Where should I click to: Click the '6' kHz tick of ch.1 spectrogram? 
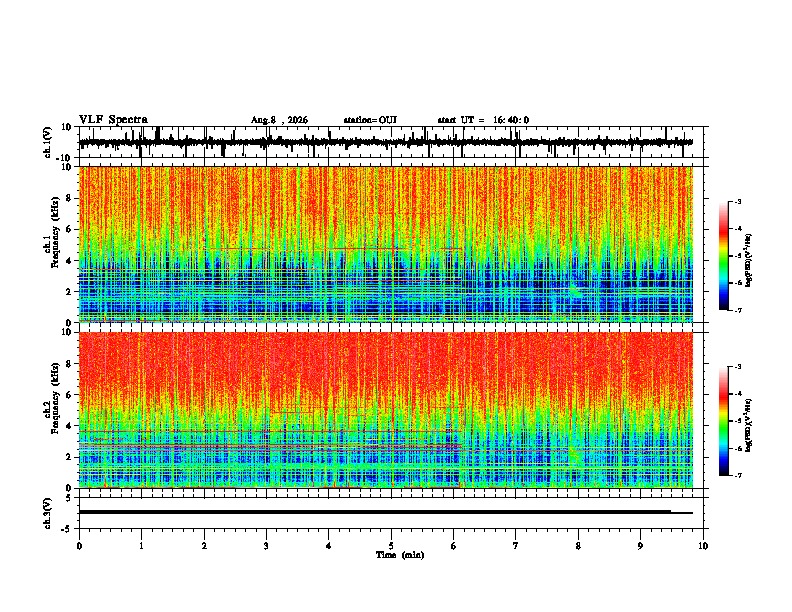pos(70,229)
